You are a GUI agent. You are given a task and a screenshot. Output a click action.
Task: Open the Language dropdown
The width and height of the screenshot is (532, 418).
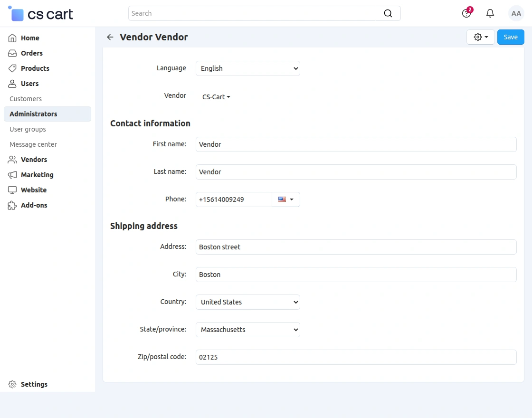point(247,68)
